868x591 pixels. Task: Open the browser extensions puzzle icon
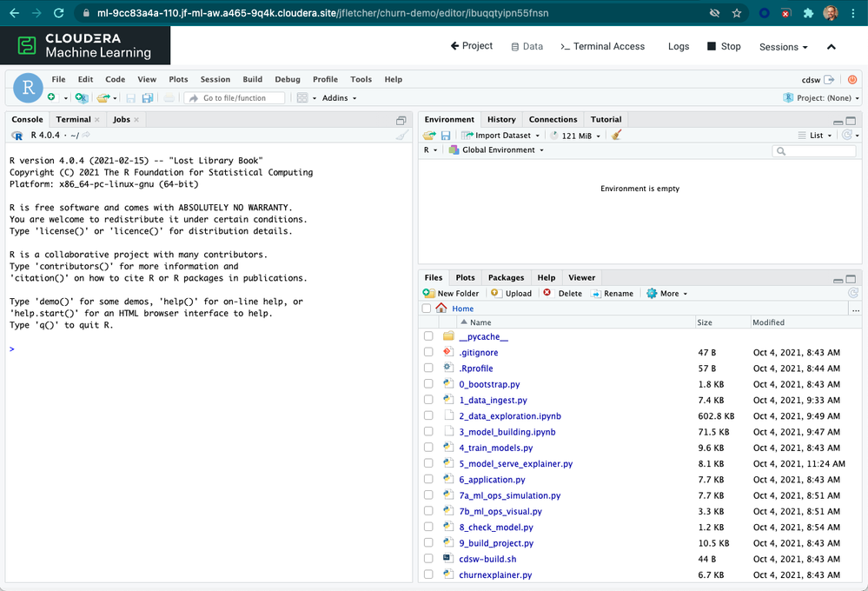click(x=808, y=13)
